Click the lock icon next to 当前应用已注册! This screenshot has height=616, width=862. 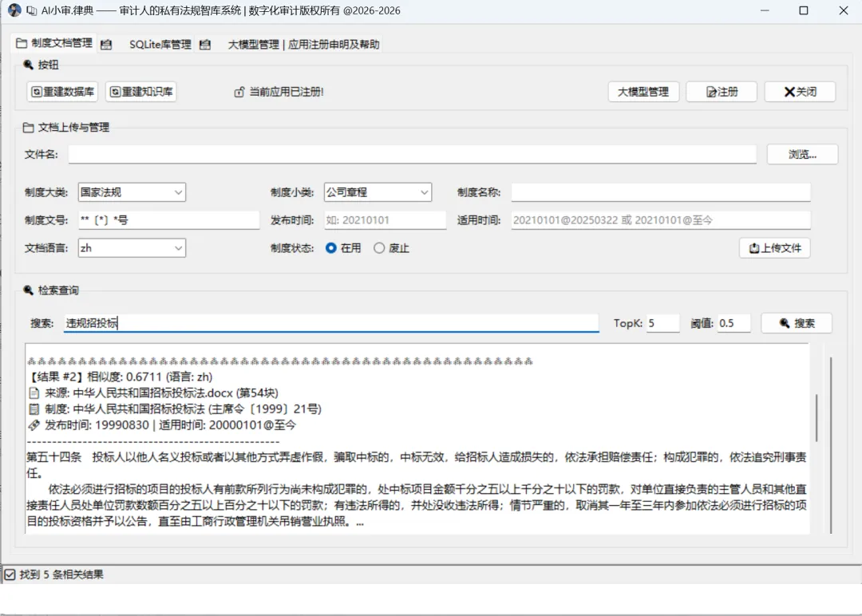tap(239, 92)
